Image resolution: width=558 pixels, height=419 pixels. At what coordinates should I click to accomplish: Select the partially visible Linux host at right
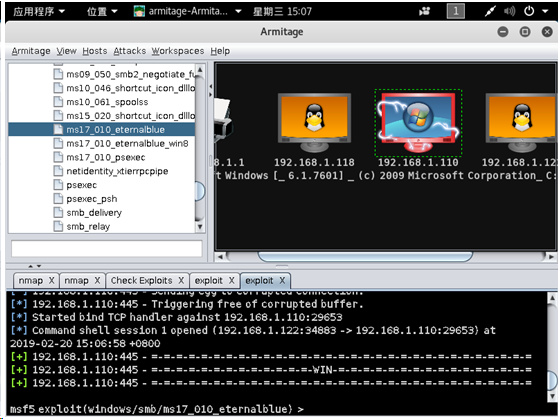(x=521, y=123)
